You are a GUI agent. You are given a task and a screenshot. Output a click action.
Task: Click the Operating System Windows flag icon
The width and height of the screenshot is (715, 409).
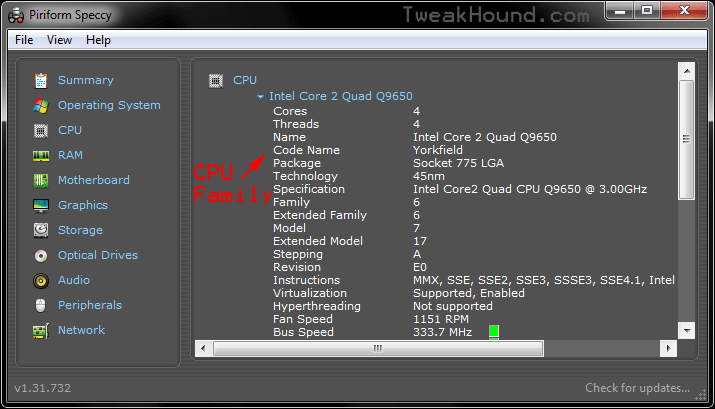click(41, 106)
